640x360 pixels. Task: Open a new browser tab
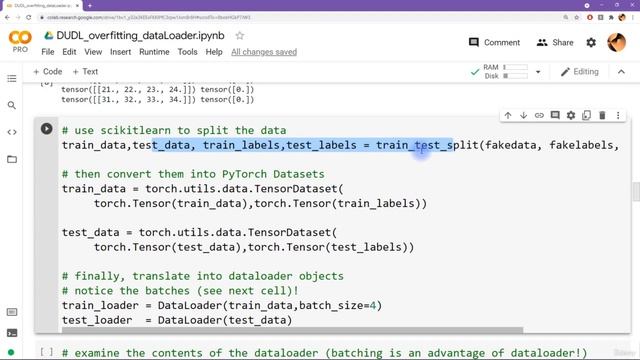(x=90, y=6)
